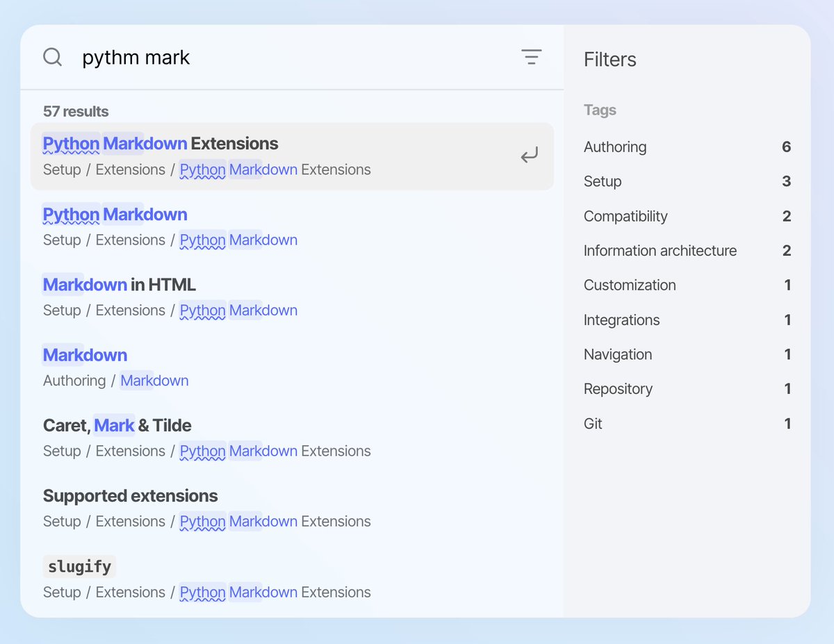Image resolution: width=834 pixels, height=644 pixels.
Task: Toggle the filters icon beside search field
Action: pos(532,57)
